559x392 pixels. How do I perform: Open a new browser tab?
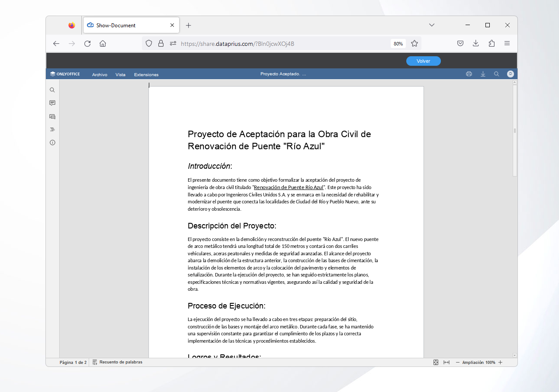188,26
